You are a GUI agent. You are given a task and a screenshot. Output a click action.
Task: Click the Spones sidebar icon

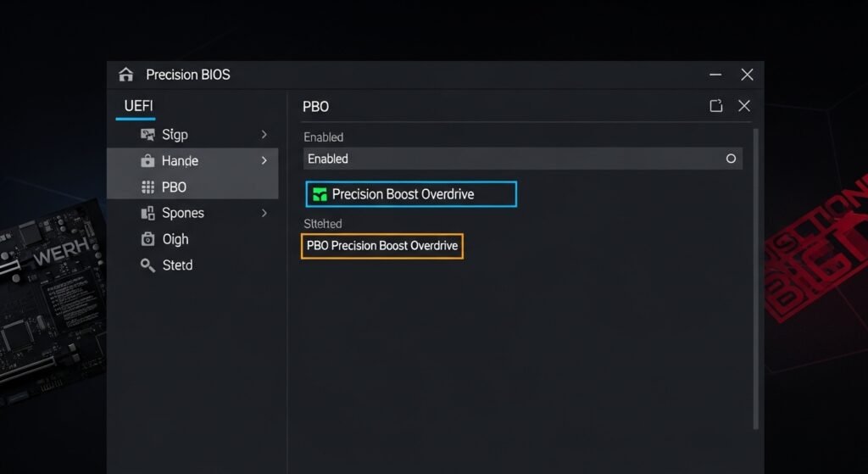click(x=147, y=214)
